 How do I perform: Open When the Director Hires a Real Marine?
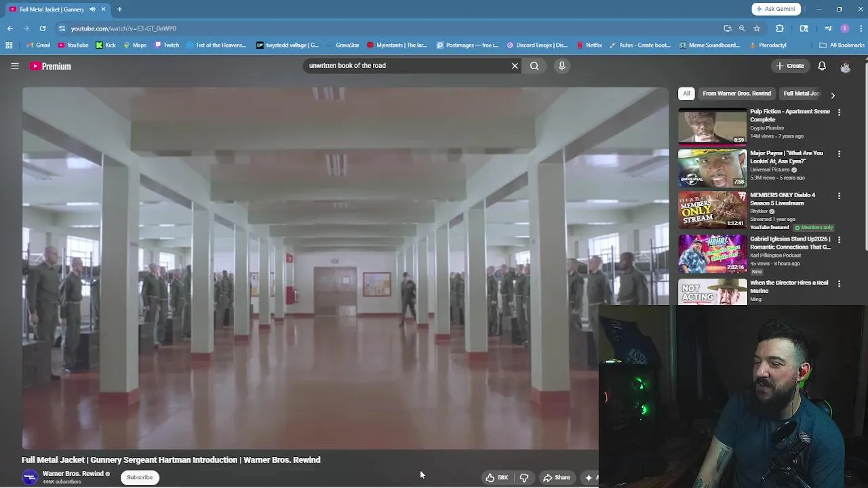[789, 286]
